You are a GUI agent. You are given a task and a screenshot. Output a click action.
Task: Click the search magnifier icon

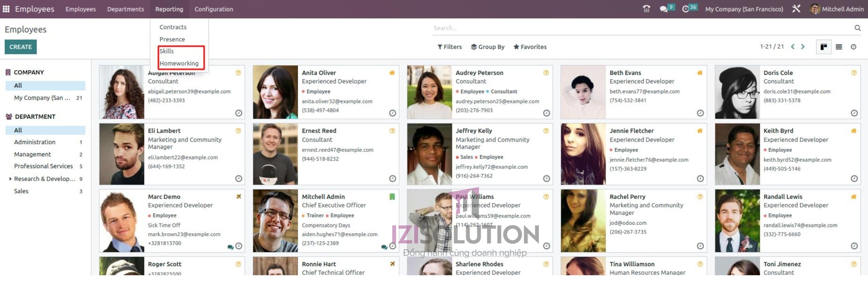[x=857, y=28]
